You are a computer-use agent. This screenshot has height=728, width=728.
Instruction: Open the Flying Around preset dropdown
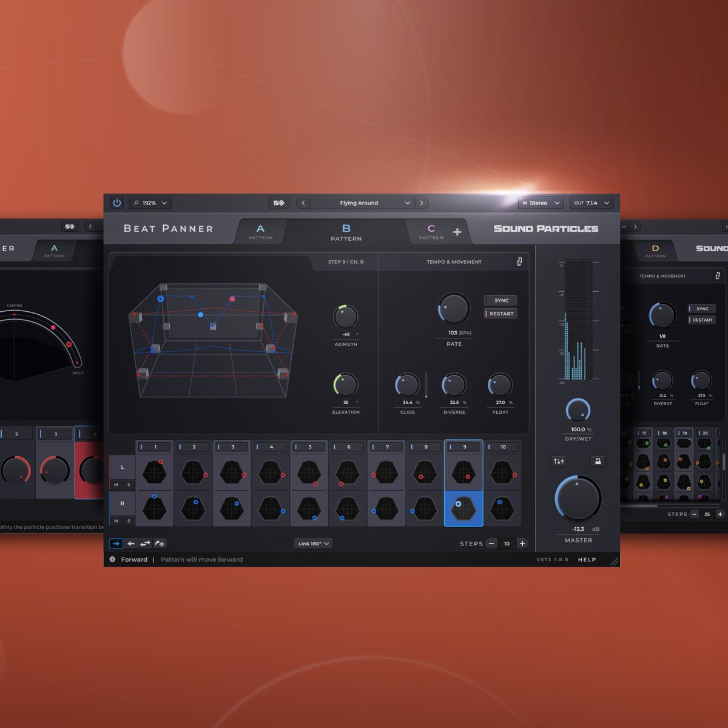(x=362, y=203)
